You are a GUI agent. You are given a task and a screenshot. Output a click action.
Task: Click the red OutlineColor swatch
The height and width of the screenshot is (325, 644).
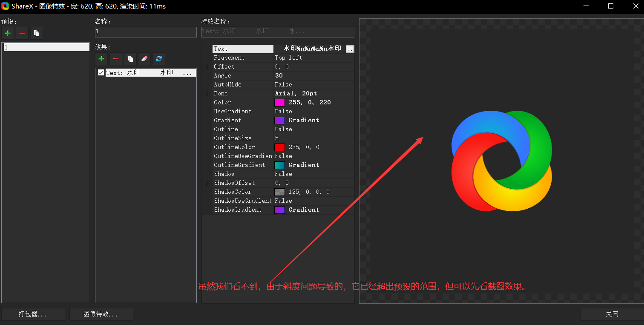(279, 147)
